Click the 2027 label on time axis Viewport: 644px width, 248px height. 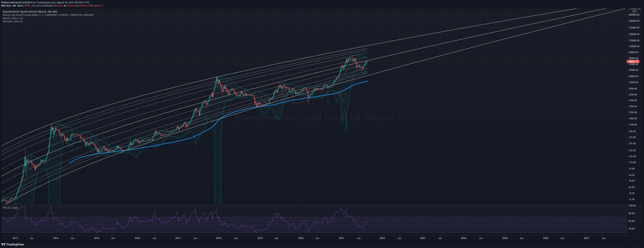[x=586, y=238]
